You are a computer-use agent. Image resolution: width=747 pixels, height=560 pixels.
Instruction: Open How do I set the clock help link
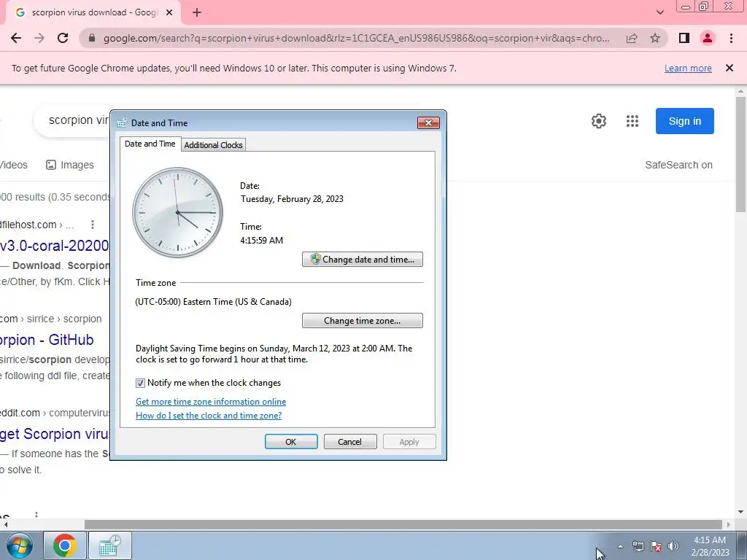pyautogui.click(x=209, y=415)
